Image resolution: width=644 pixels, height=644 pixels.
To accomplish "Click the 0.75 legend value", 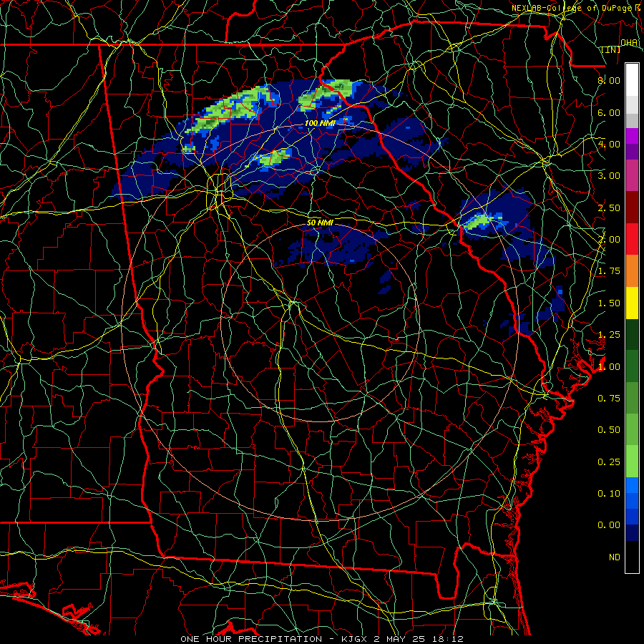I will (609, 398).
